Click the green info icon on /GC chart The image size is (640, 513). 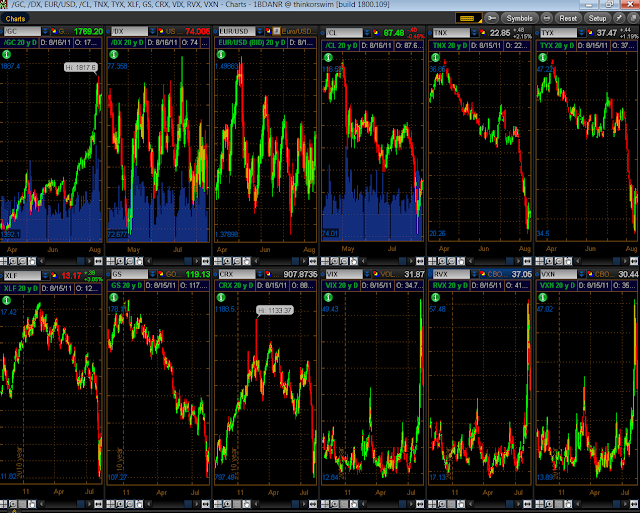click(6, 54)
